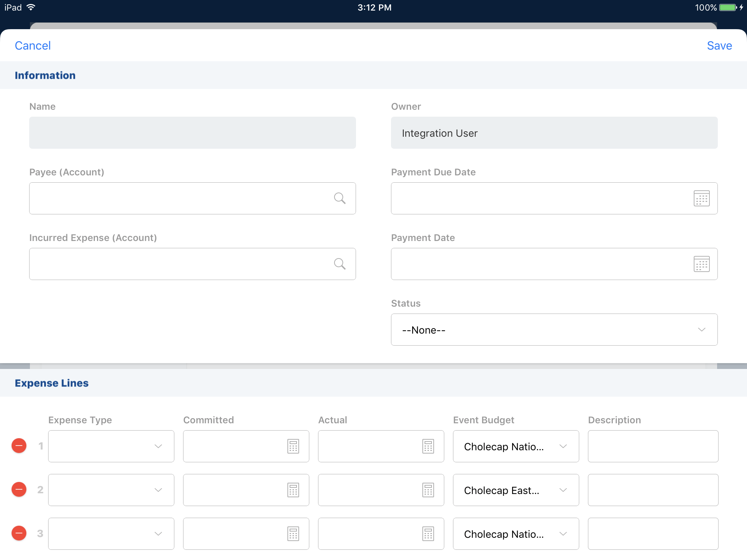The width and height of the screenshot is (747, 560).
Task: Remove expense line 1 with red minus
Action: [x=19, y=446]
